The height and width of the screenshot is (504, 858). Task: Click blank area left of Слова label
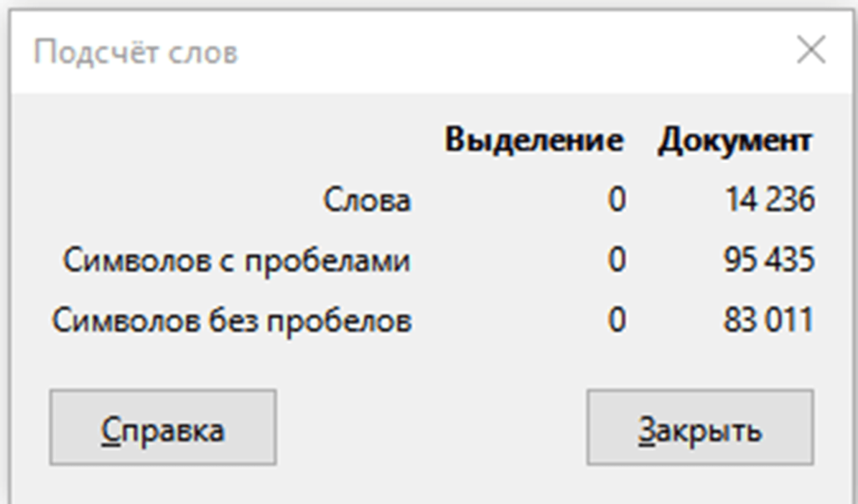(x=168, y=200)
